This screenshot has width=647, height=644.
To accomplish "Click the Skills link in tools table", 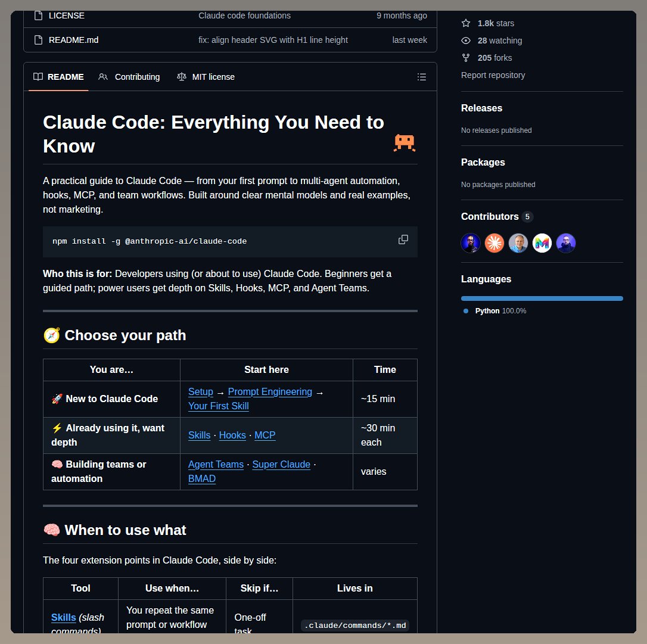I will coord(64,618).
